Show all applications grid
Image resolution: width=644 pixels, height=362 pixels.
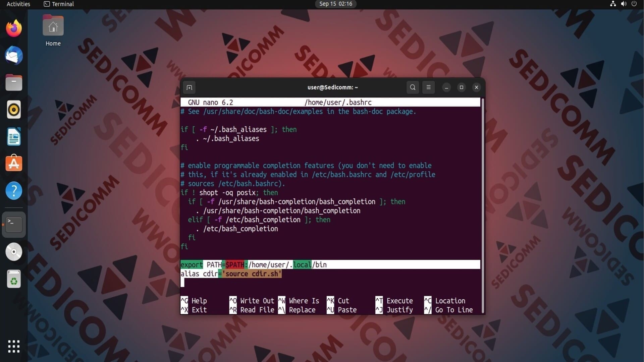(14, 346)
